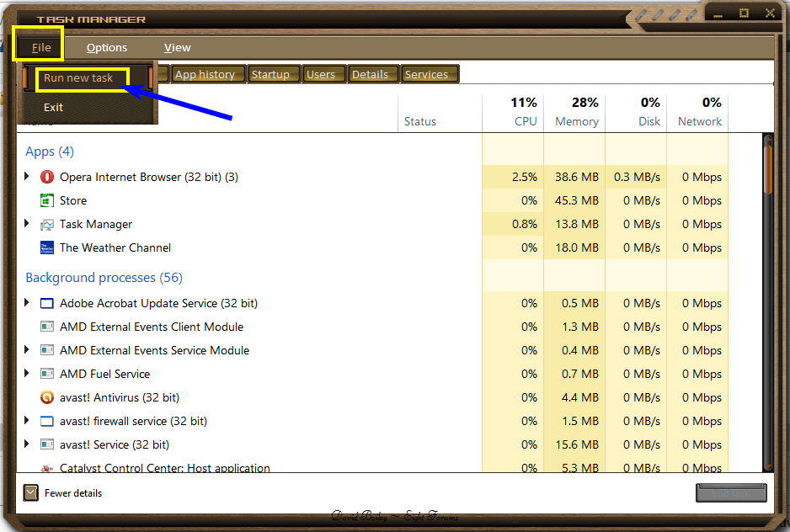The width and height of the screenshot is (790, 532).
Task: Expand the AMD Fuel Service row
Action: (27, 373)
